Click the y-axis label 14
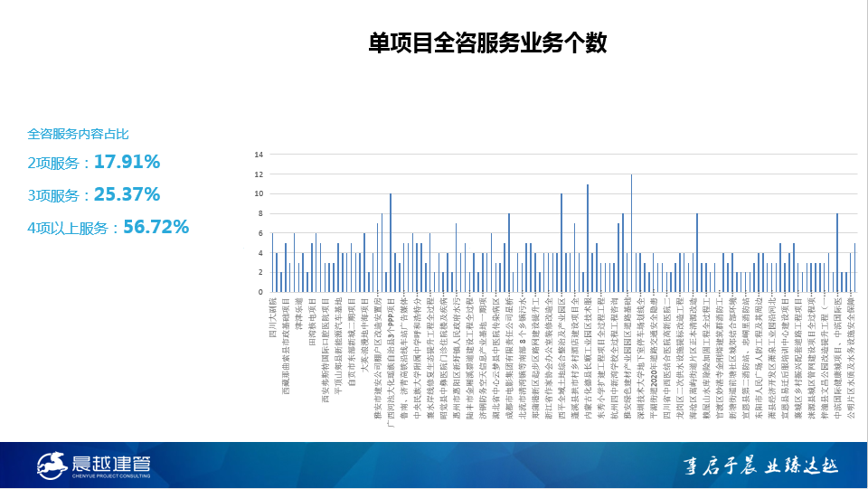 click(x=258, y=155)
